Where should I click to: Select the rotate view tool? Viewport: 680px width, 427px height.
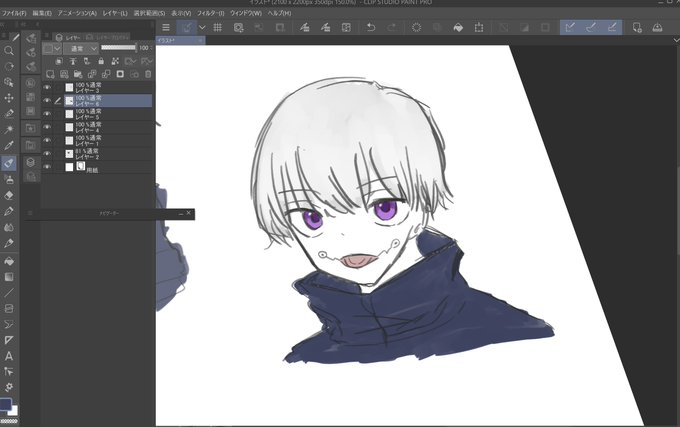tap(9, 66)
